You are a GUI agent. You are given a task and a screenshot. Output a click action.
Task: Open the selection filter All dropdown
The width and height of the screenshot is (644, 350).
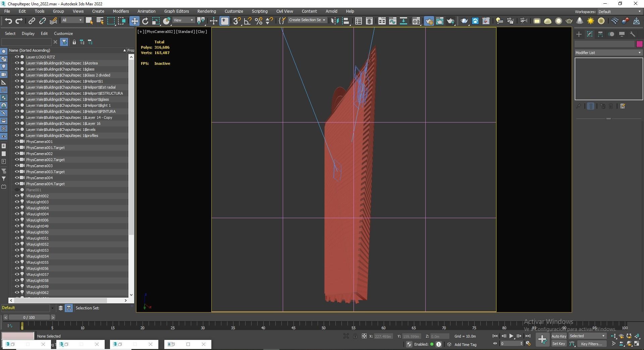[x=72, y=20]
